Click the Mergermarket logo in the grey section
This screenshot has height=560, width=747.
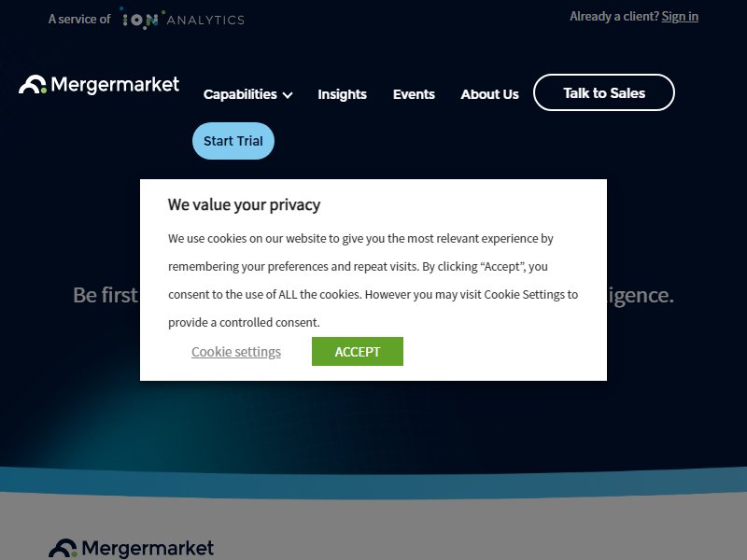point(131,548)
